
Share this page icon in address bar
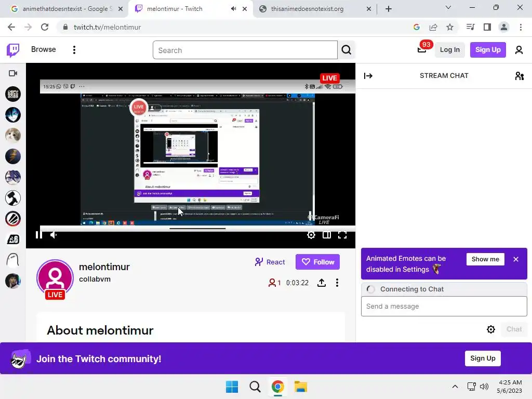pyautogui.click(x=433, y=27)
